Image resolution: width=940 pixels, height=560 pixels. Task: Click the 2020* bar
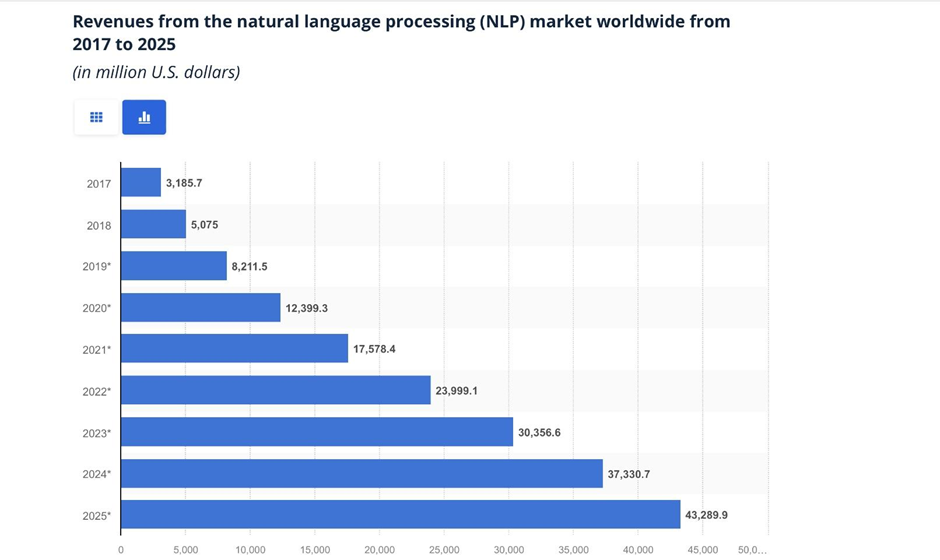pyautogui.click(x=200, y=307)
